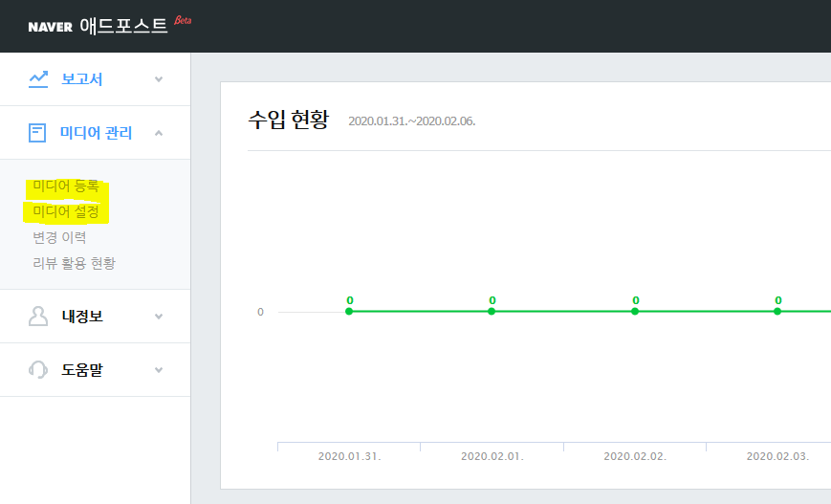831x504 pixels.
Task: Click the 내정보 person icon
Action: [37, 317]
